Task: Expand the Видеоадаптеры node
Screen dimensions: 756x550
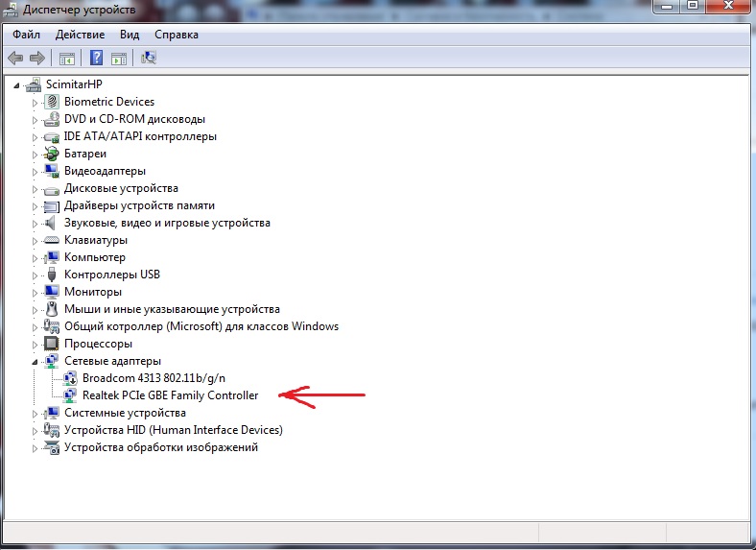Action: [x=35, y=172]
